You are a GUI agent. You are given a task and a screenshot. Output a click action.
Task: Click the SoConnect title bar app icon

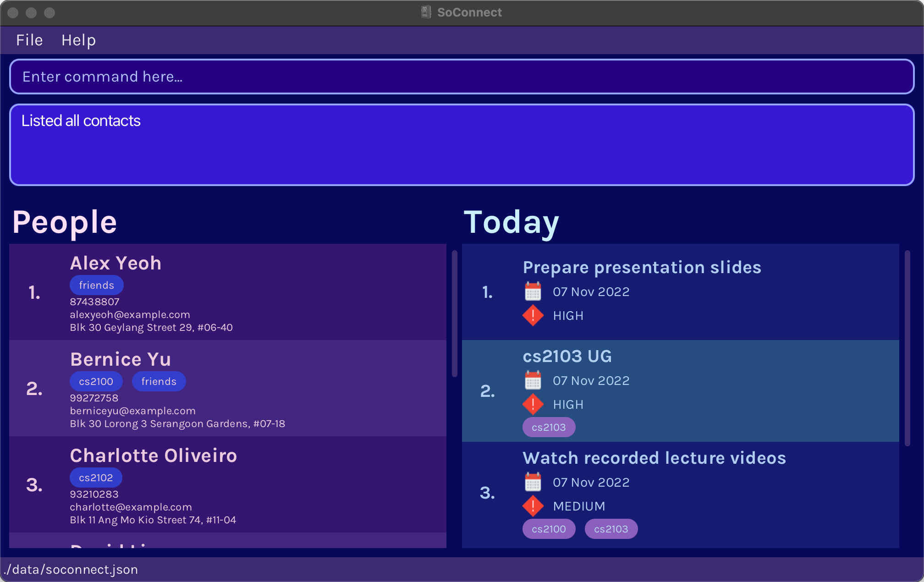pos(426,12)
